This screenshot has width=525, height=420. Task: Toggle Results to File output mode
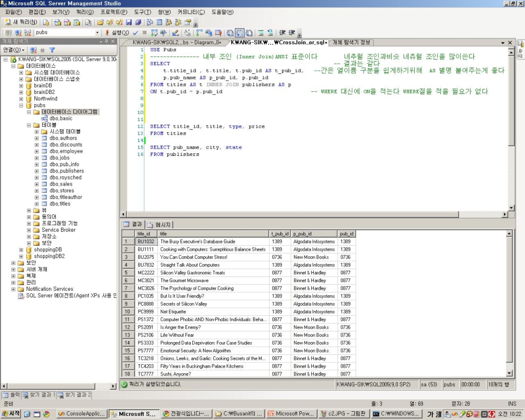(x=249, y=33)
